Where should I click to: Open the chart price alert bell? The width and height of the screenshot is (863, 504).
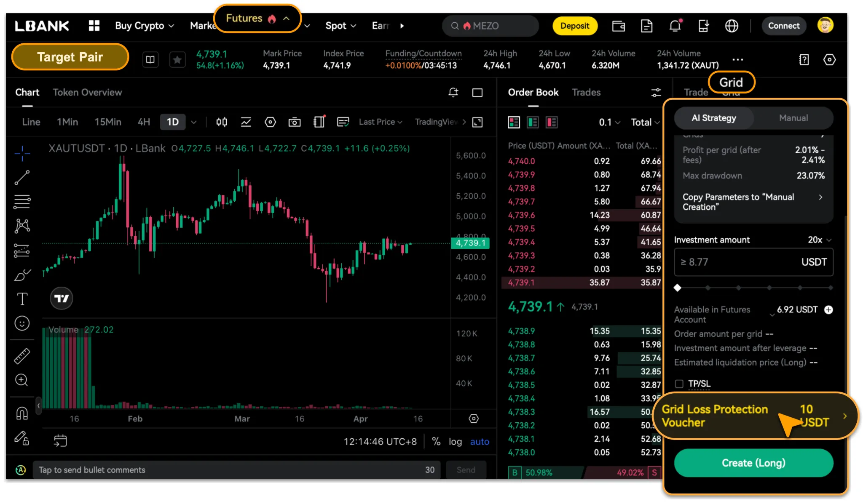453,92
